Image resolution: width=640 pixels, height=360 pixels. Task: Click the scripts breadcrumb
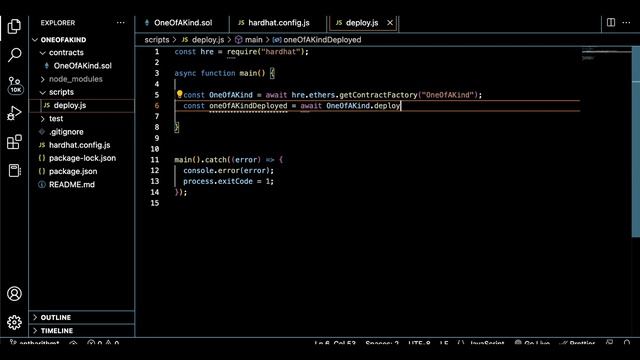[157, 40]
